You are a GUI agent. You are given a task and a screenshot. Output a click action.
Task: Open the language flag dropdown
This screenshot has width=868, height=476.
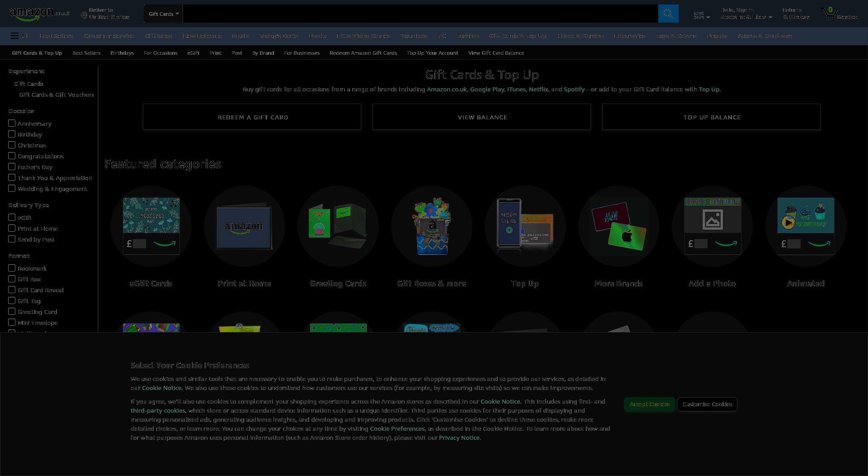pyautogui.click(x=701, y=15)
